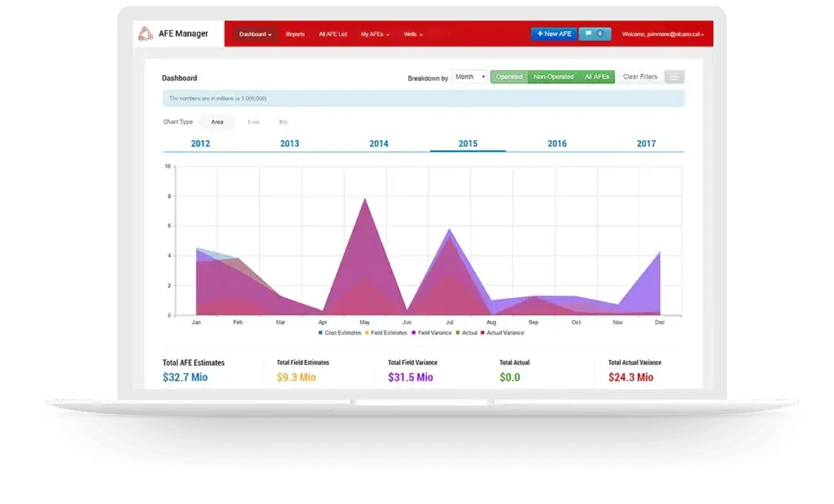Screen dimensions: 834x504
Task: Open the Reports menu item
Action: tap(295, 34)
